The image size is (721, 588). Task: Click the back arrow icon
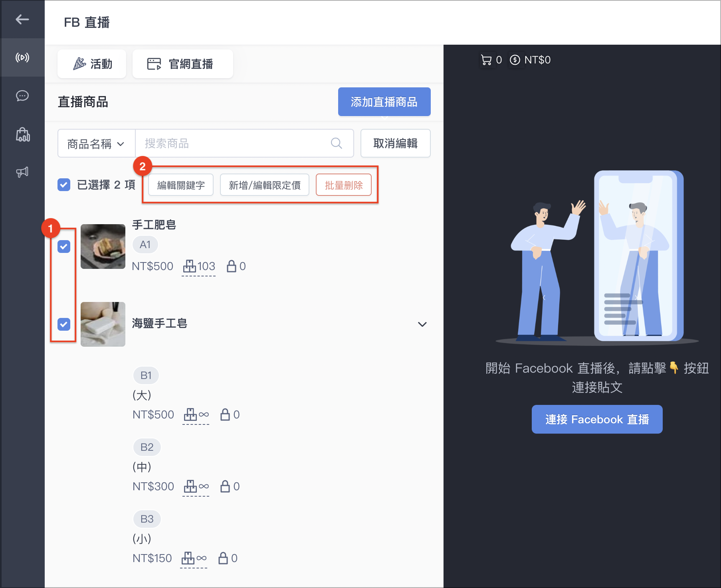22,19
